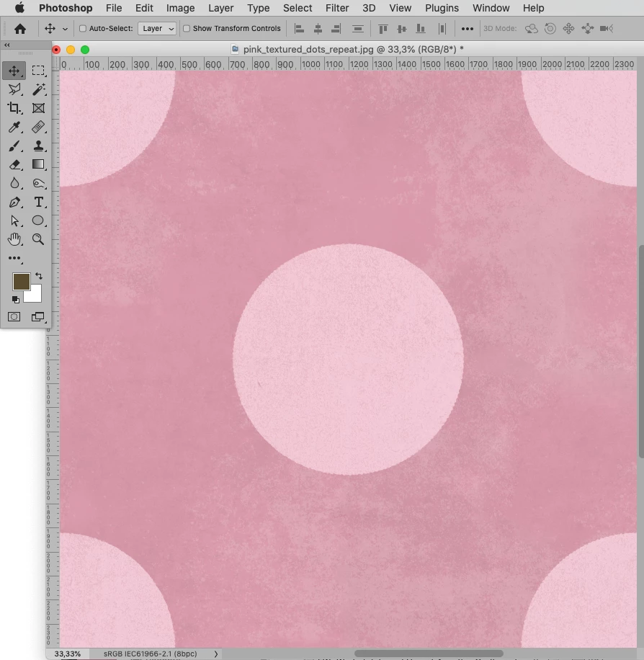Toggle Quick Mask mode
The image size is (644, 660).
click(x=14, y=316)
